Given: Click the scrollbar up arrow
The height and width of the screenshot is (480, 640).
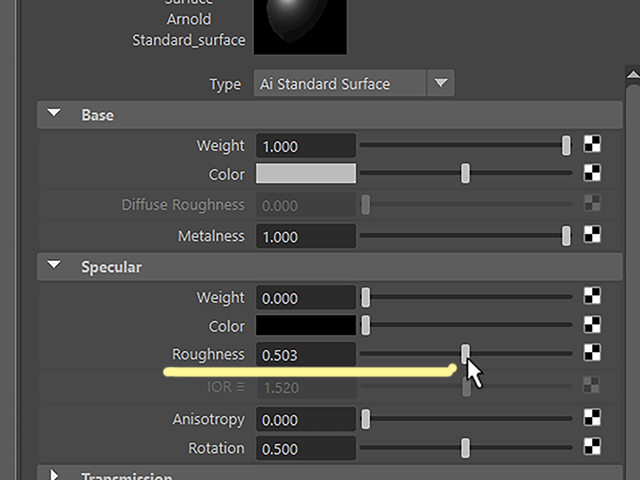Looking at the screenshot, I should [633, 74].
